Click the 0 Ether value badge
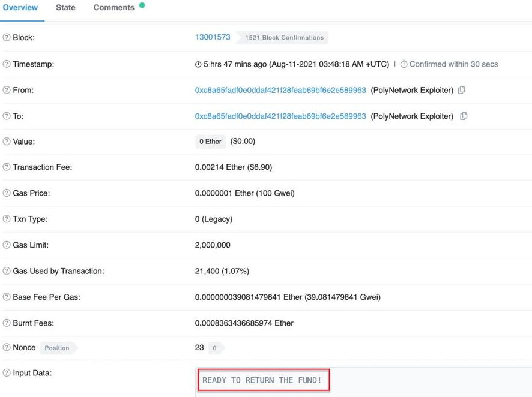The height and width of the screenshot is (397, 532). [x=210, y=142]
